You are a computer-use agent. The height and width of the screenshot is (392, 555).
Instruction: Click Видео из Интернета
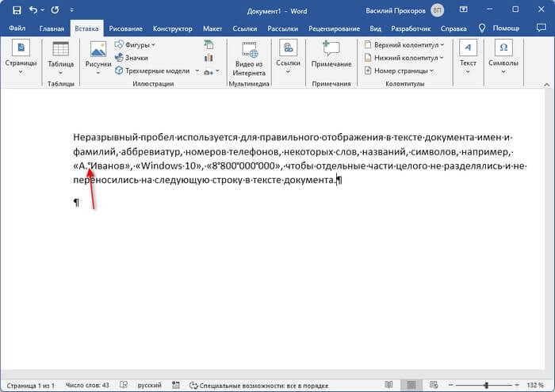point(249,59)
